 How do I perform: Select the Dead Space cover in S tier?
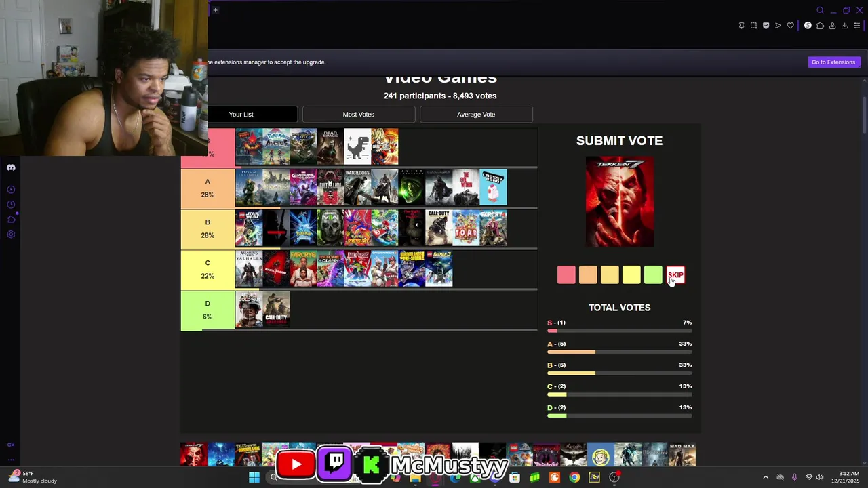tap(330, 146)
